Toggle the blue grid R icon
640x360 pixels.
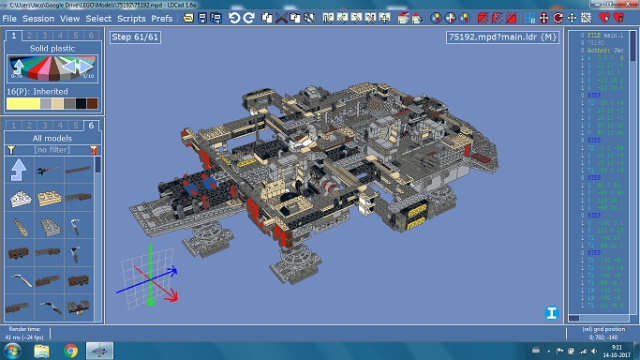[x=530, y=18]
